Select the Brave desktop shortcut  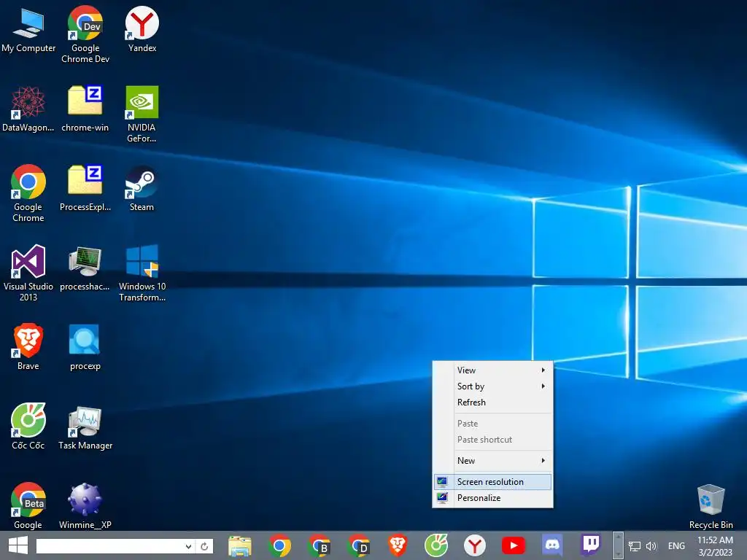pos(28,347)
